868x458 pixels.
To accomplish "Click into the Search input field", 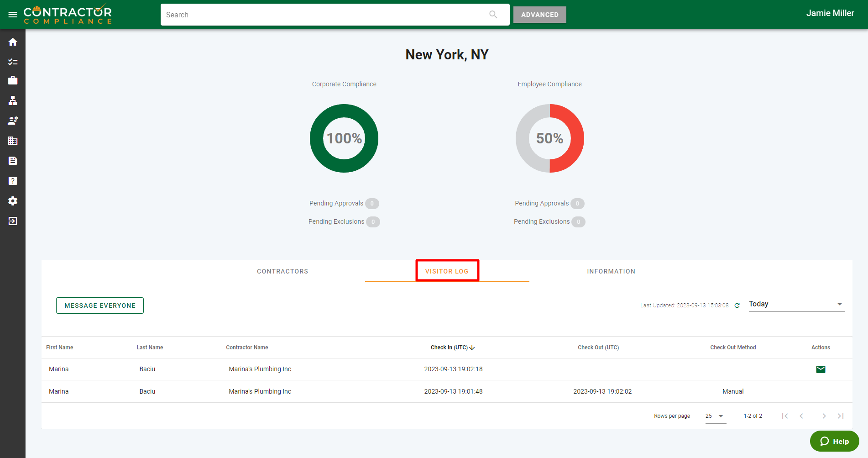I will tap(324, 15).
